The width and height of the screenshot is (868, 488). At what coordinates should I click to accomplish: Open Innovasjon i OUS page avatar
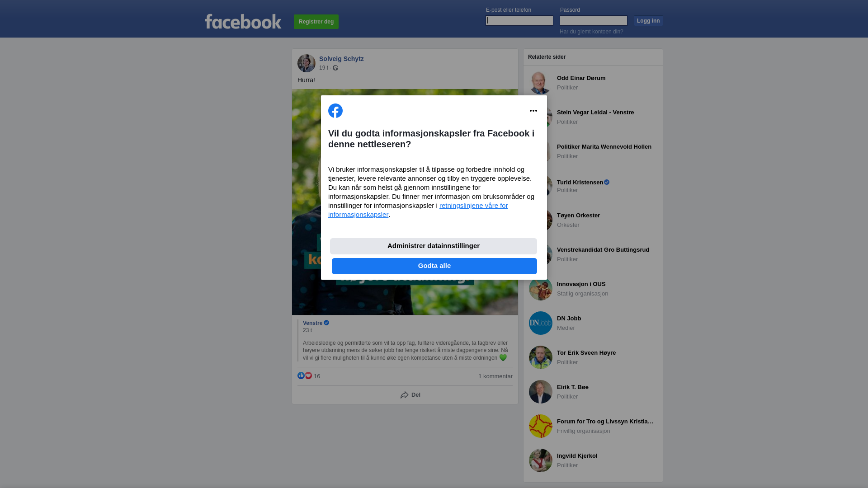(x=541, y=289)
